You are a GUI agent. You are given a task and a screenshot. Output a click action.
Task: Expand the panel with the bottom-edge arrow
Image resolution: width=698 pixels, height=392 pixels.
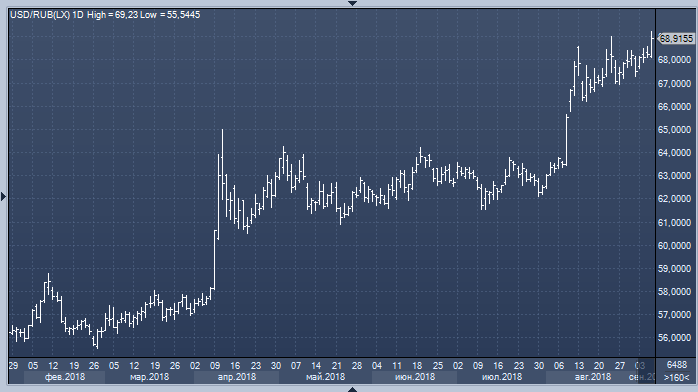[x=352, y=389]
